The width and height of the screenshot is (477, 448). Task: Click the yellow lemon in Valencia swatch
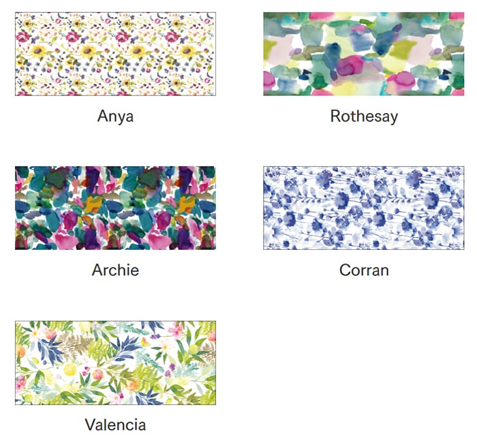(x=70, y=370)
